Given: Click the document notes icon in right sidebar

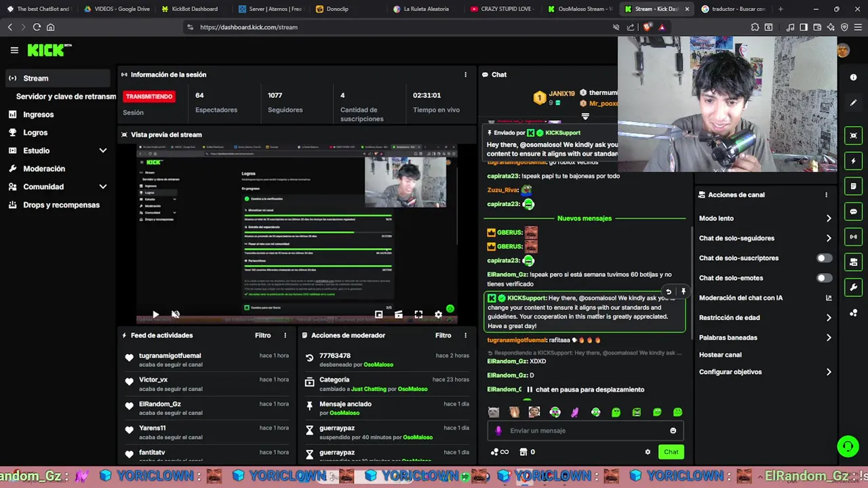Looking at the screenshot, I should 854,186.
